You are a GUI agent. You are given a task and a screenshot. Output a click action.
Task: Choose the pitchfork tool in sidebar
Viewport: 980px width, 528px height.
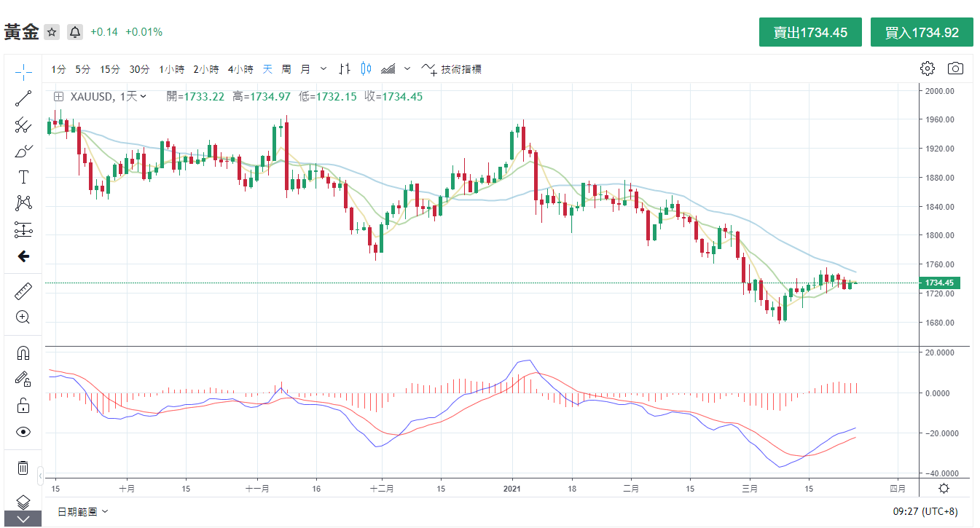click(x=23, y=125)
